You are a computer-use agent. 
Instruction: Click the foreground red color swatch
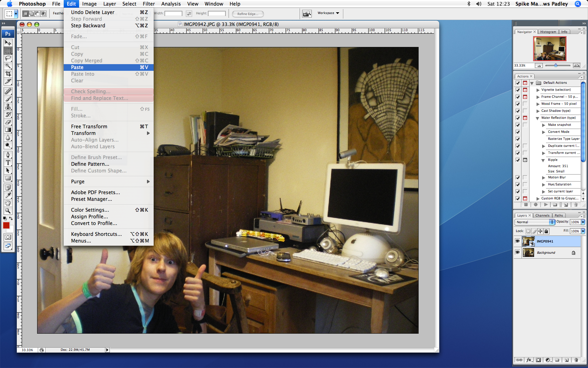point(6,225)
